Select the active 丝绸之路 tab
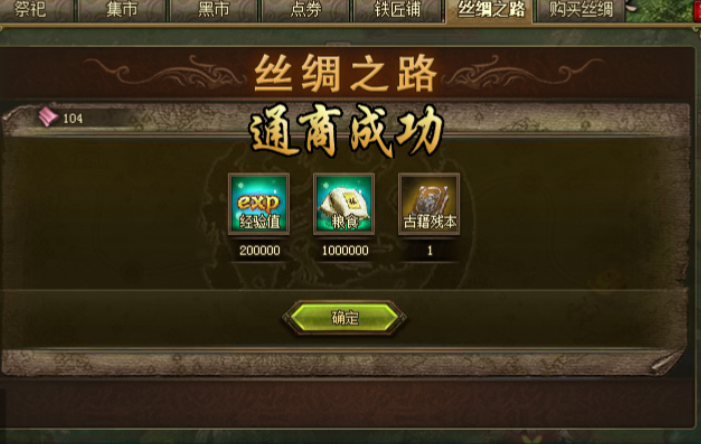 click(x=490, y=10)
